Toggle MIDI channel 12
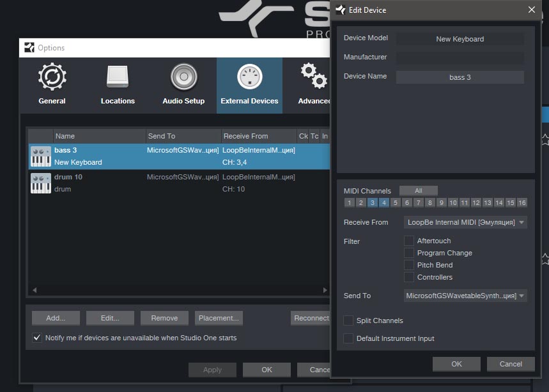Screen dimensions: 549x392 point(476,202)
